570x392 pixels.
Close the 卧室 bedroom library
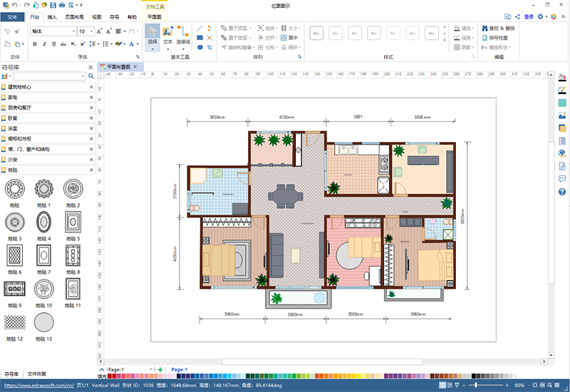(91, 118)
